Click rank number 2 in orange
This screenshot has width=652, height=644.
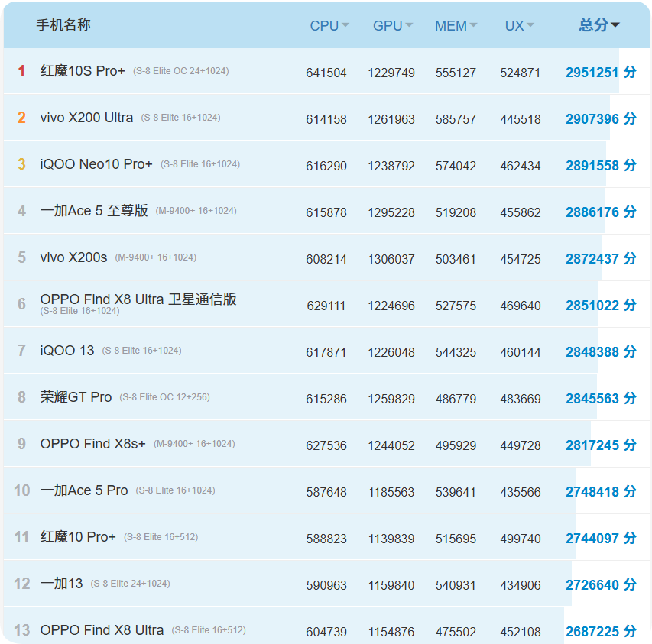click(21, 118)
